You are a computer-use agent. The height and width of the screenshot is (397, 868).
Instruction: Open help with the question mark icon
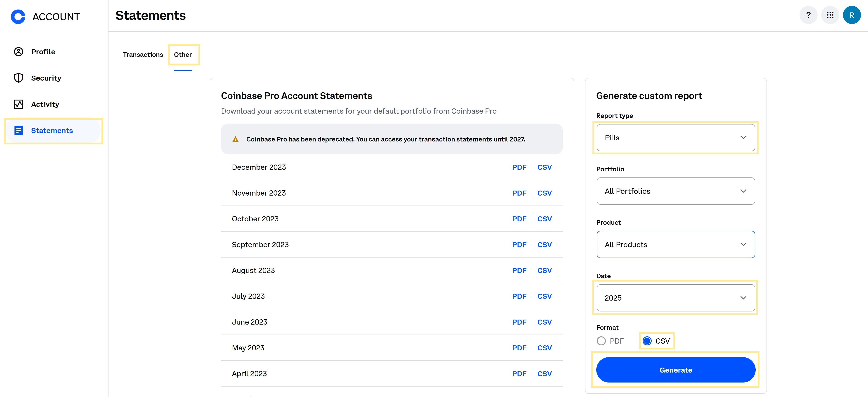[808, 15]
